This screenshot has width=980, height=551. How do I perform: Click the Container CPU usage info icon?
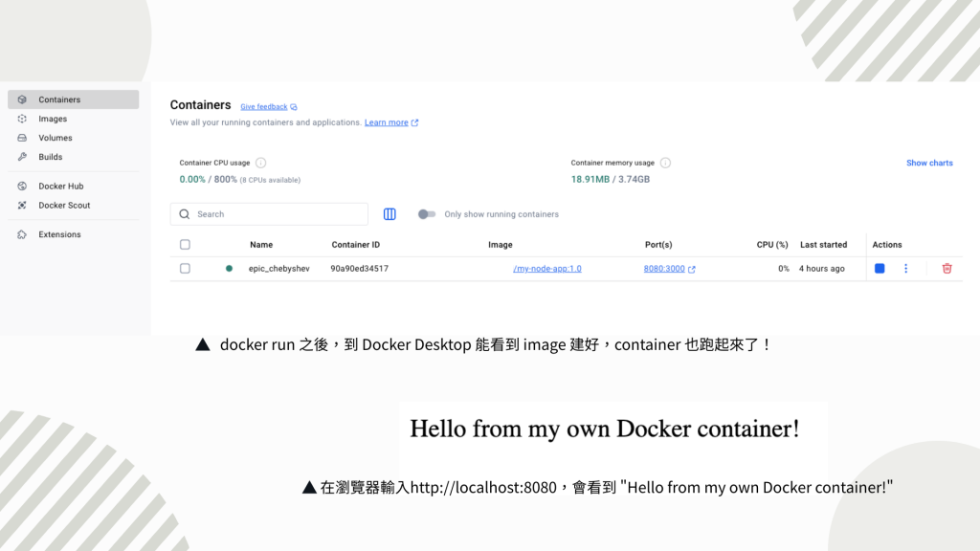click(x=260, y=163)
